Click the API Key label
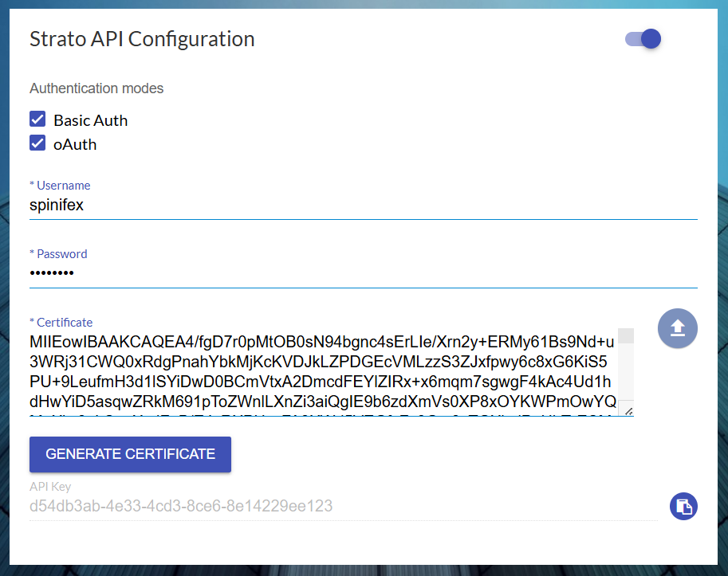The image size is (728, 576). (50, 487)
